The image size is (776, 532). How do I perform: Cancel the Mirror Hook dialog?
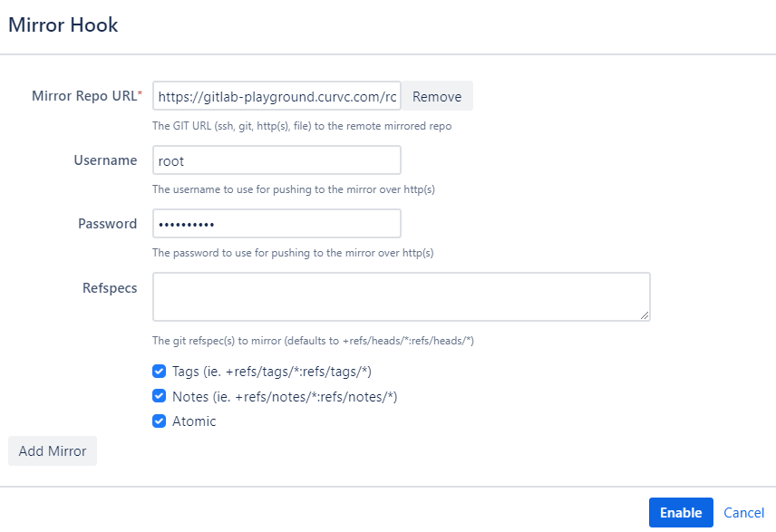point(744,513)
